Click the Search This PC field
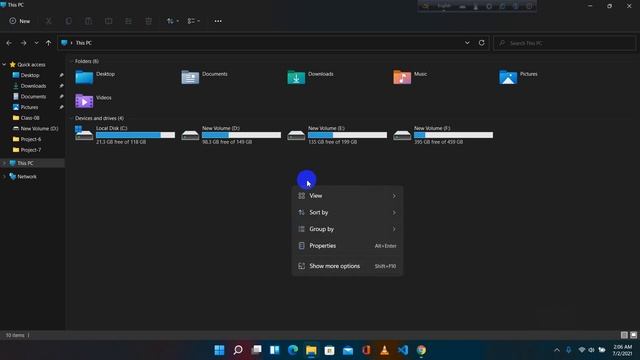 click(x=564, y=43)
